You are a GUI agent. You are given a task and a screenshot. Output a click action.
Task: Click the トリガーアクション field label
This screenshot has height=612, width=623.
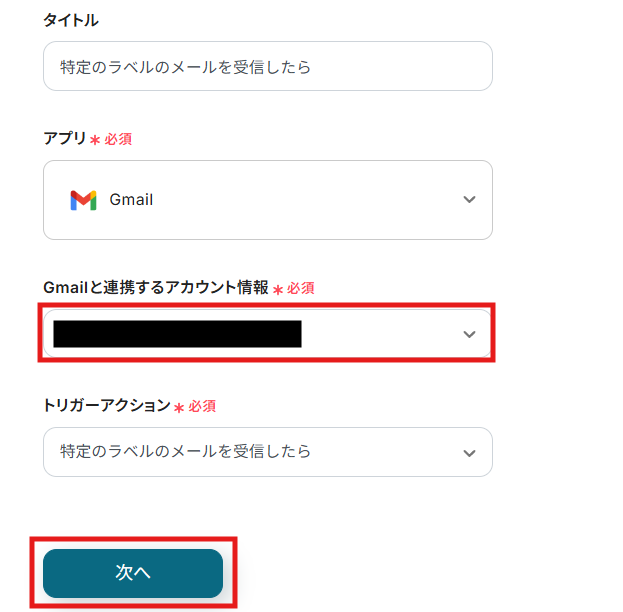tap(106, 406)
